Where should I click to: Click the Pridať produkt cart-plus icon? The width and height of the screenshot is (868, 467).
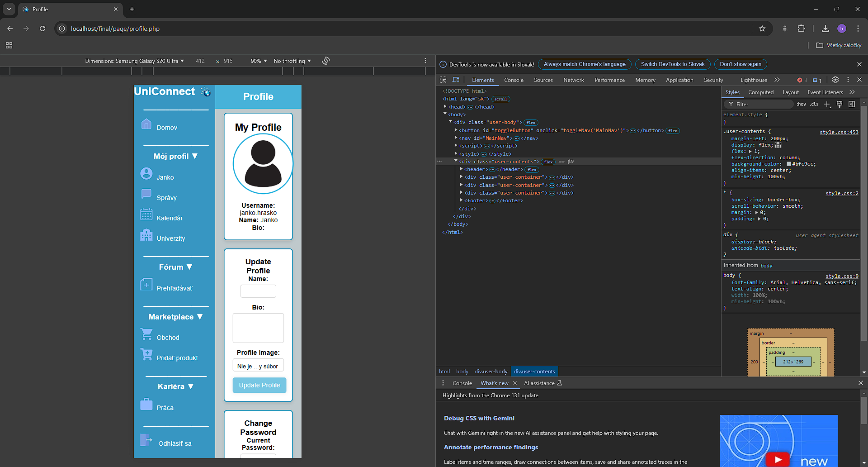146,354
